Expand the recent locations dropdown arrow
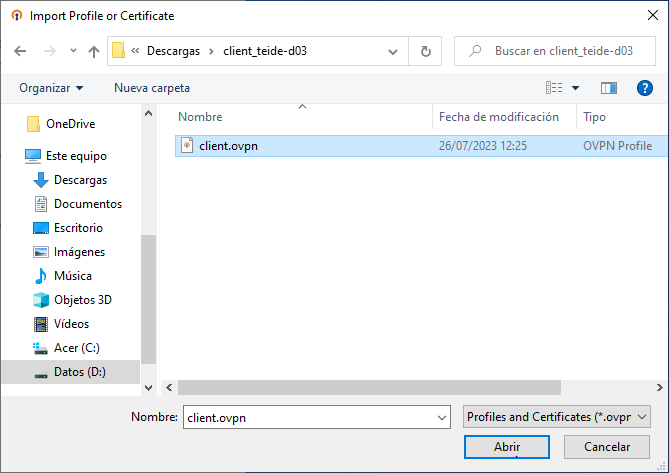669x473 pixels. tap(73, 51)
